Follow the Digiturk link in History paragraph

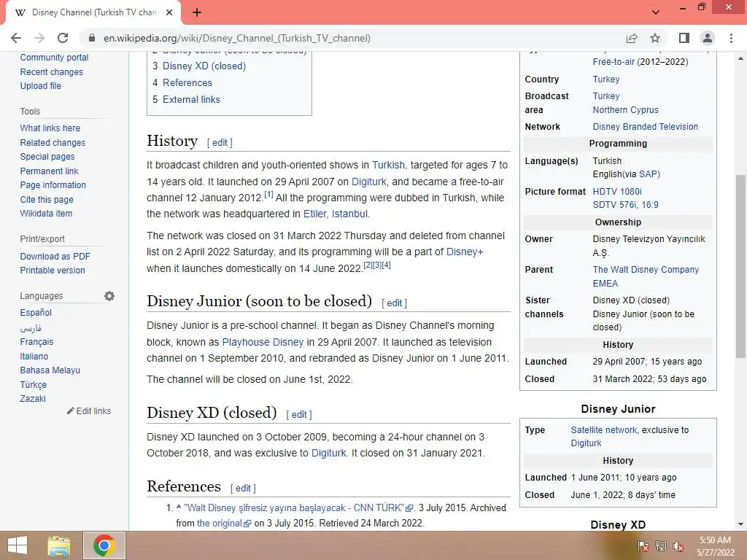point(368,182)
